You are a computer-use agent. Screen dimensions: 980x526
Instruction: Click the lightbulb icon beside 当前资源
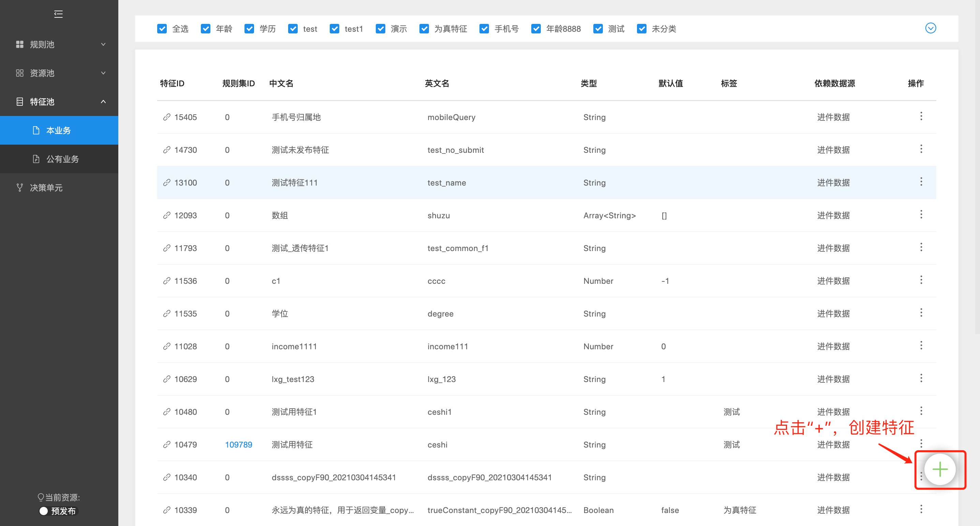(x=41, y=497)
